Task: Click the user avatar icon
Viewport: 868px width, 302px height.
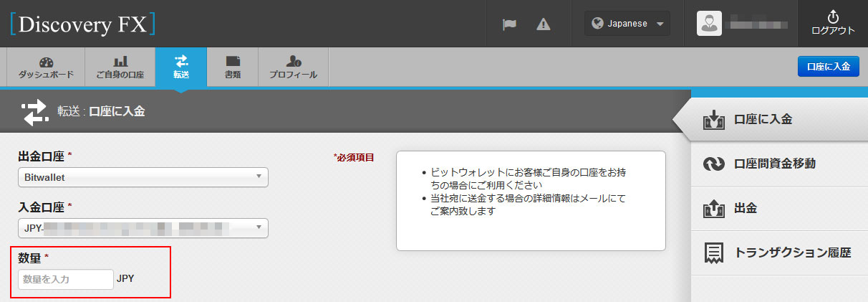Action: tap(709, 24)
